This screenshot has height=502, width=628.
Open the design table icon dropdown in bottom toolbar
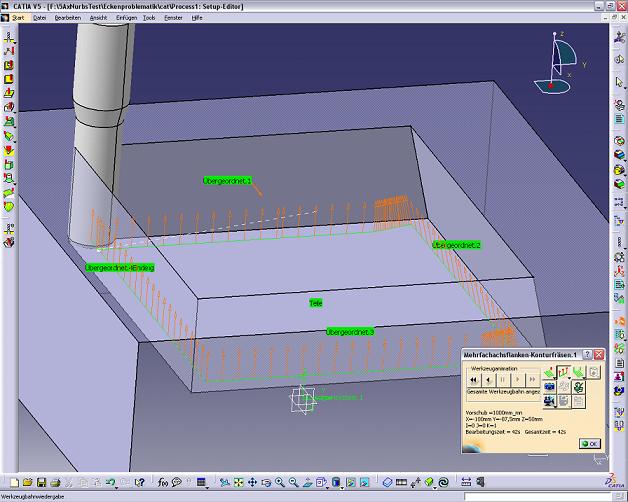point(207,488)
